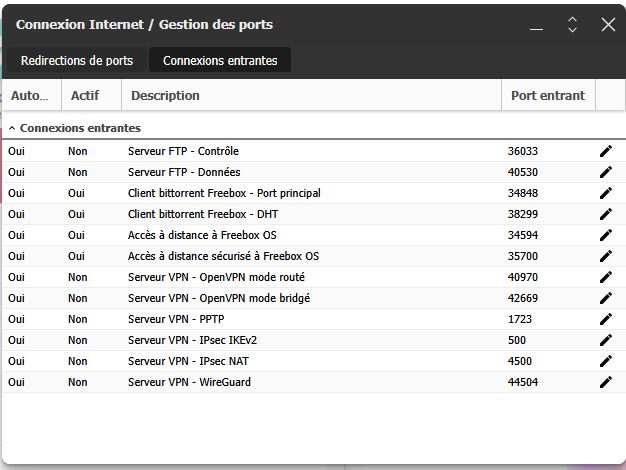Edit the Serveur VPN - WireGuard entry
This screenshot has height=470, width=626.
[605, 382]
